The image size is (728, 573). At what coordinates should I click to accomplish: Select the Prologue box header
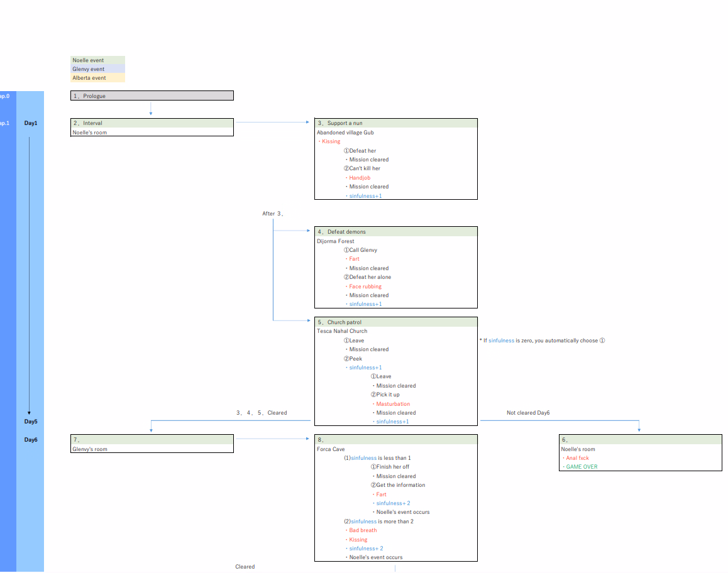[x=152, y=96]
